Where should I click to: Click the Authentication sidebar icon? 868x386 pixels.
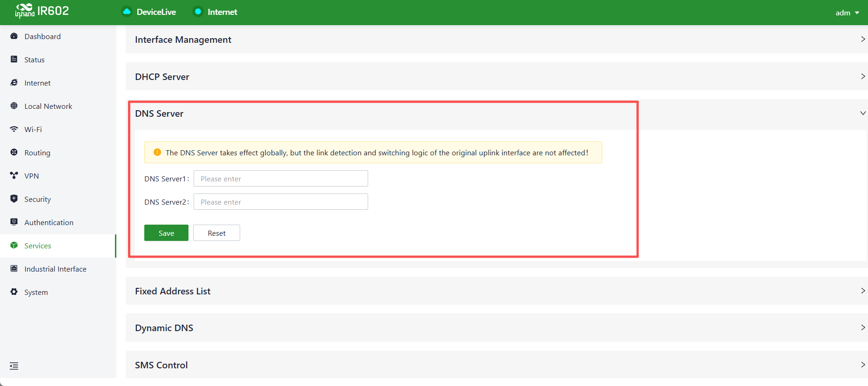point(14,222)
